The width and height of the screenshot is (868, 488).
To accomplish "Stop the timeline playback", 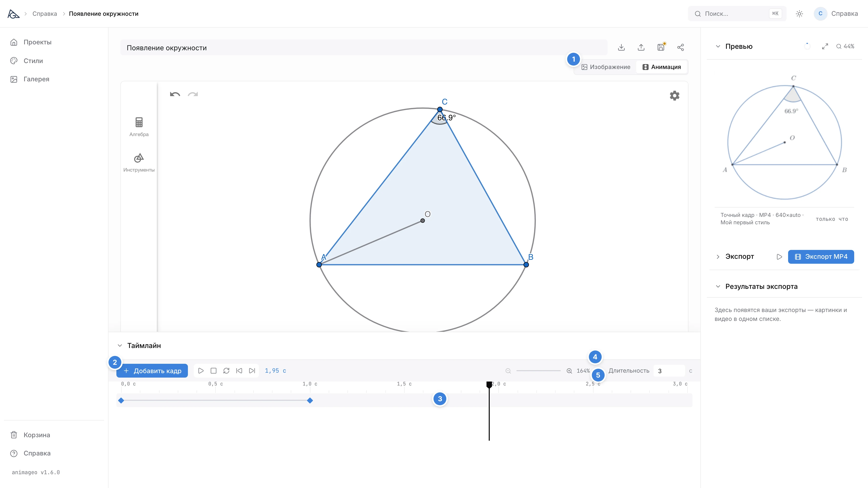I will pyautogui.click(x=214, y=371).
